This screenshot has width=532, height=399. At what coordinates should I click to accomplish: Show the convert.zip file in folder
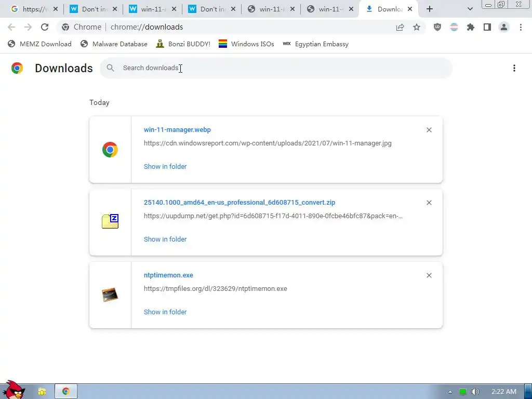[x=165, y=239]
